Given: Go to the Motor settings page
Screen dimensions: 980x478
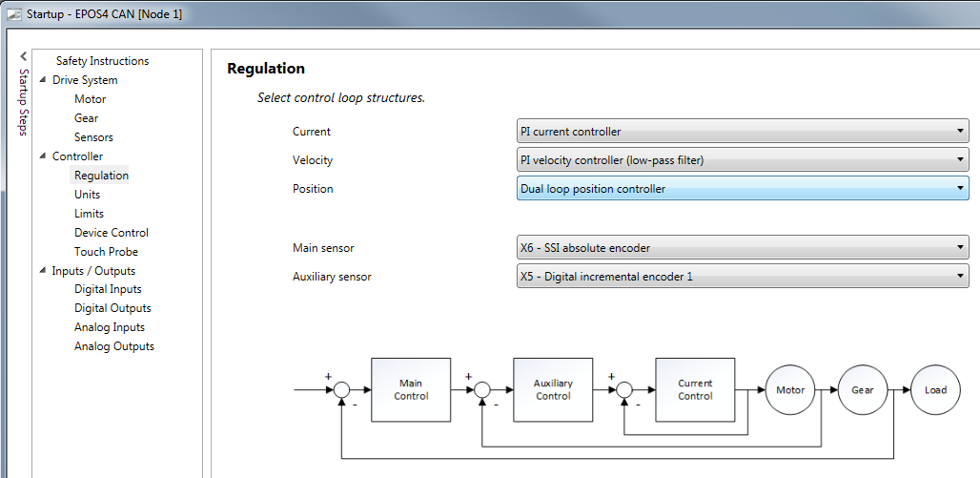Looking at the screenshot, I should (x=91, y=99).
